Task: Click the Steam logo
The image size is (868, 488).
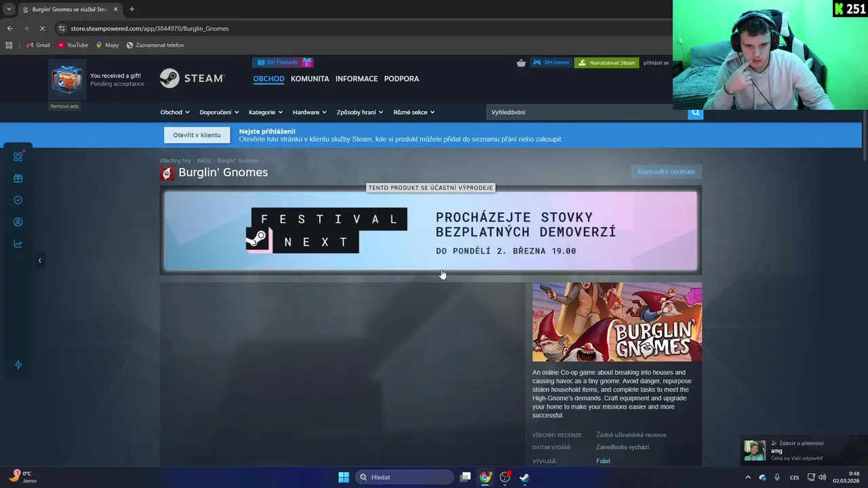Action: [192, 79]
